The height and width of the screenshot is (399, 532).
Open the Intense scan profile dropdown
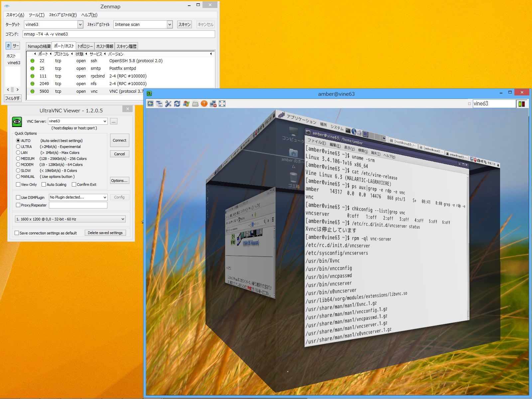(170, 24)
